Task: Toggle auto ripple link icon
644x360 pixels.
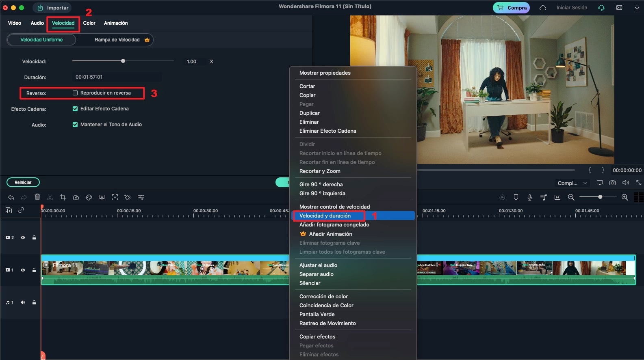Action: tap(21, 210)
